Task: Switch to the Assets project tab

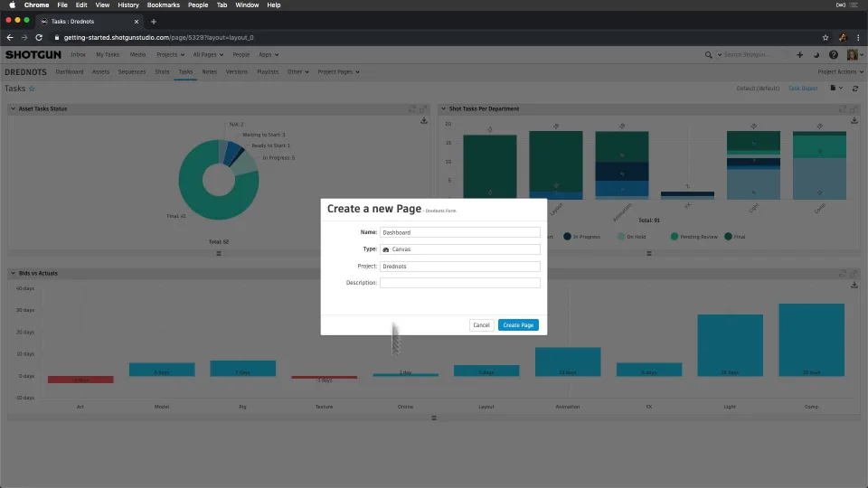Action: point(100,72)
